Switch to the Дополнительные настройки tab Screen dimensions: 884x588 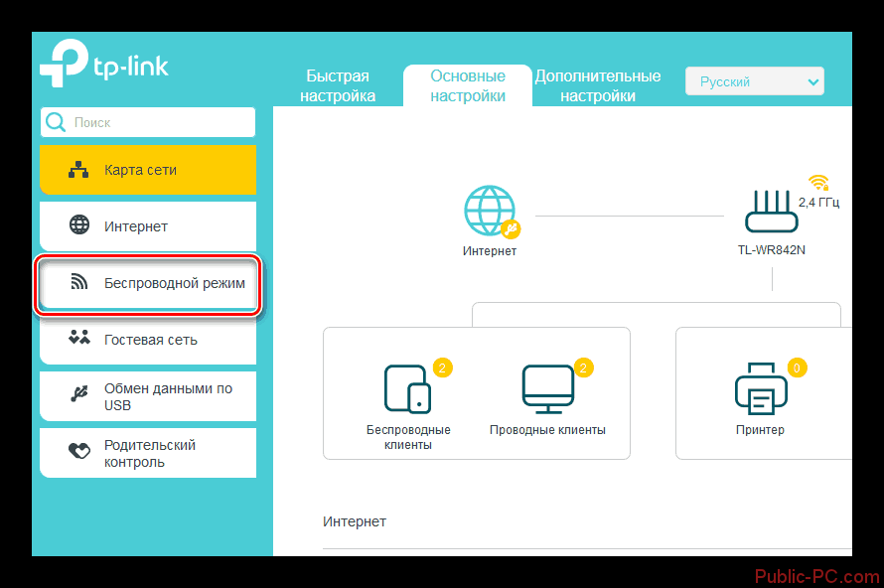pos(598,86)
